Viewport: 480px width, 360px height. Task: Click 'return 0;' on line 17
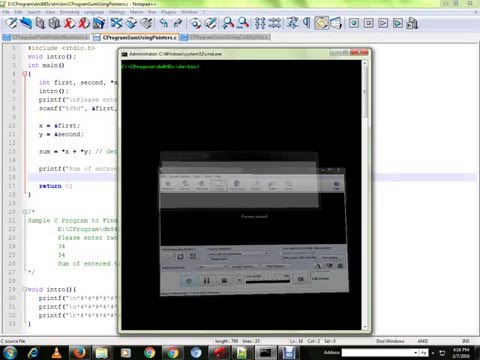(55, 186)
